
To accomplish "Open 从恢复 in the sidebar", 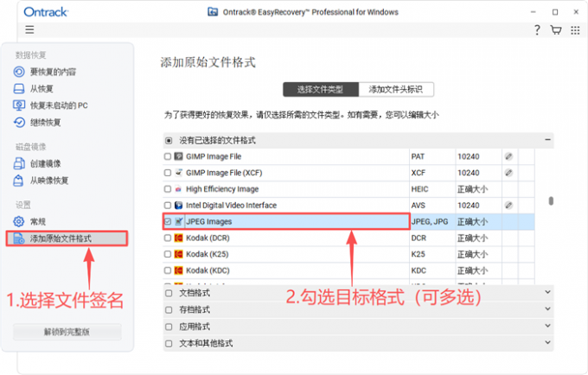I will point(42,89).
